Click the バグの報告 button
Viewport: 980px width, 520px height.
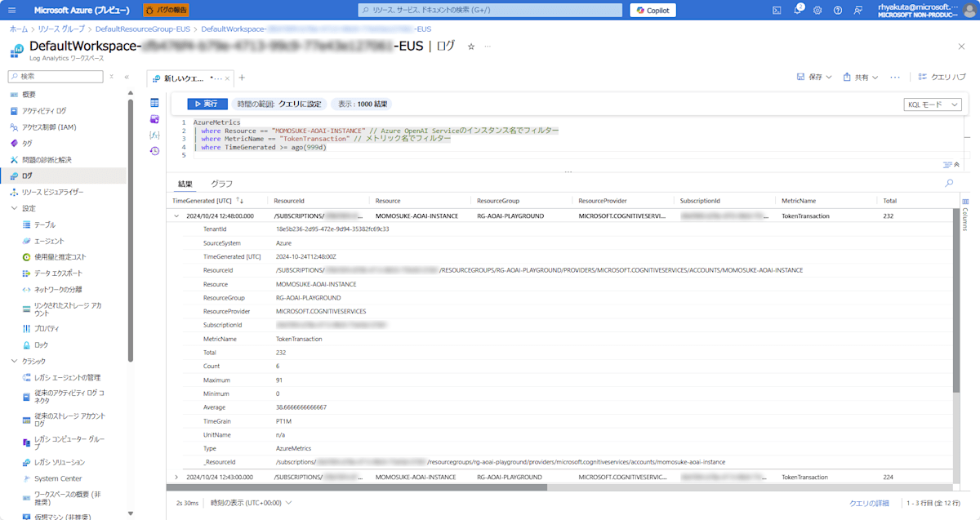click(x=166, y=10)
